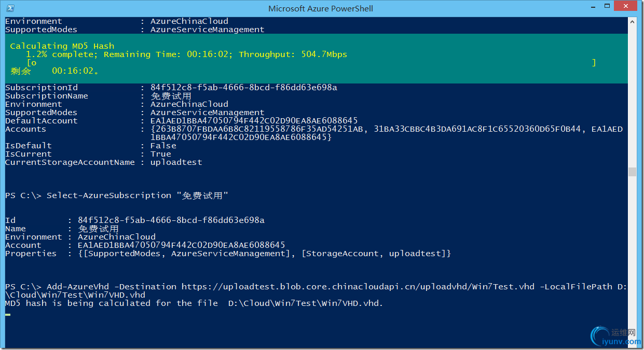This screenshot has width=644, height=350.
Task: Click the CurrentStorageAccountName value uploadtest
Action: pos(176,162)
